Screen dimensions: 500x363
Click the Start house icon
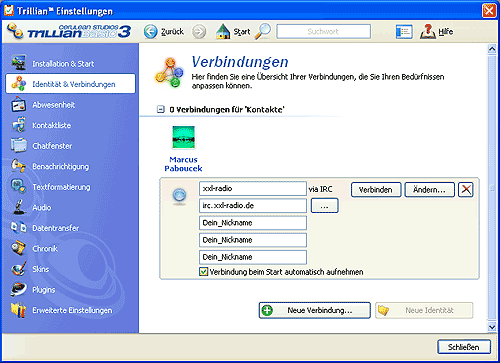(223, 31)
